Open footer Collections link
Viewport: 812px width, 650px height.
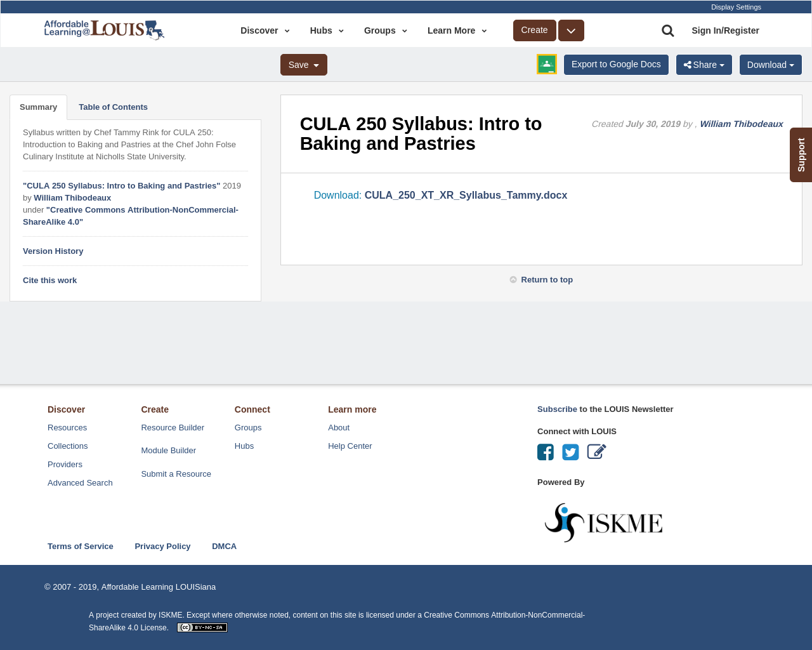(x=68, y=446)
